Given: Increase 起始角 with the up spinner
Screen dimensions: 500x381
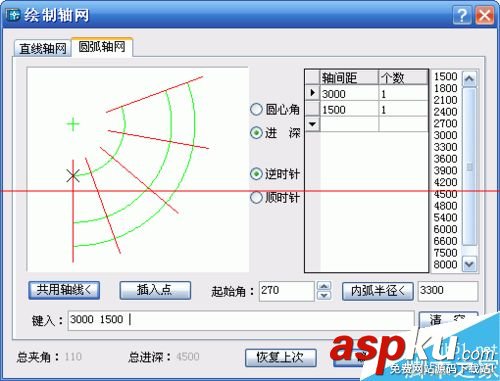Looking at the screenshot, I should [x=324, y=286].
